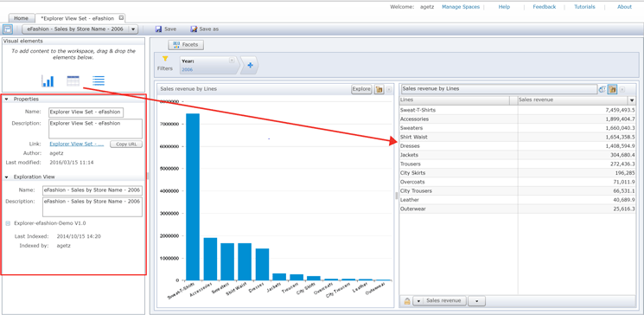Click the Facets button
The height and width of the screenshot is (315, 644).
pos(186,45)
